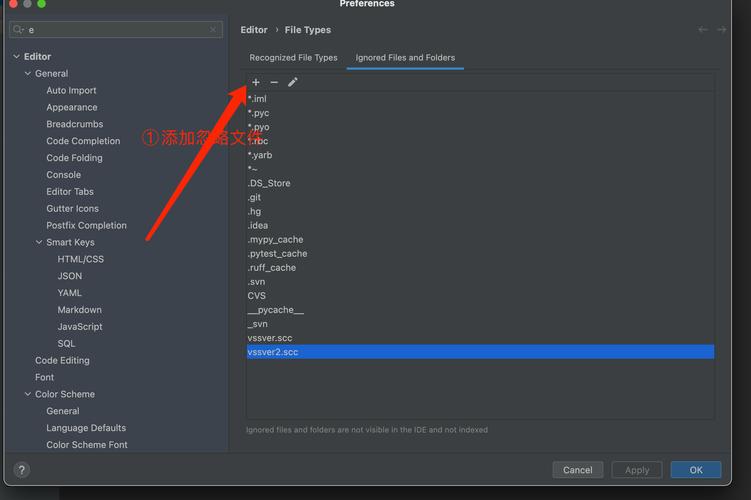Click the back navigation arrow
The width and height of the screenshot is (751, 500).
point(703,30)
